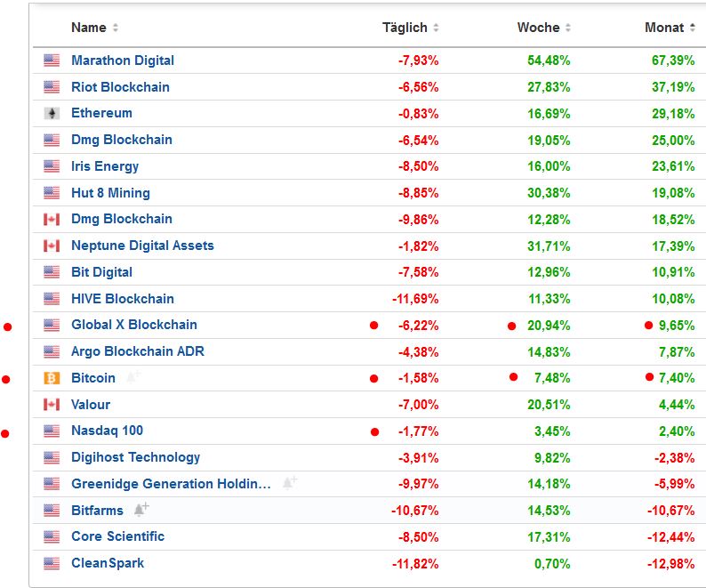Sort by Woche using its sort arrows
706x588 pixels.
coord(567,28)
